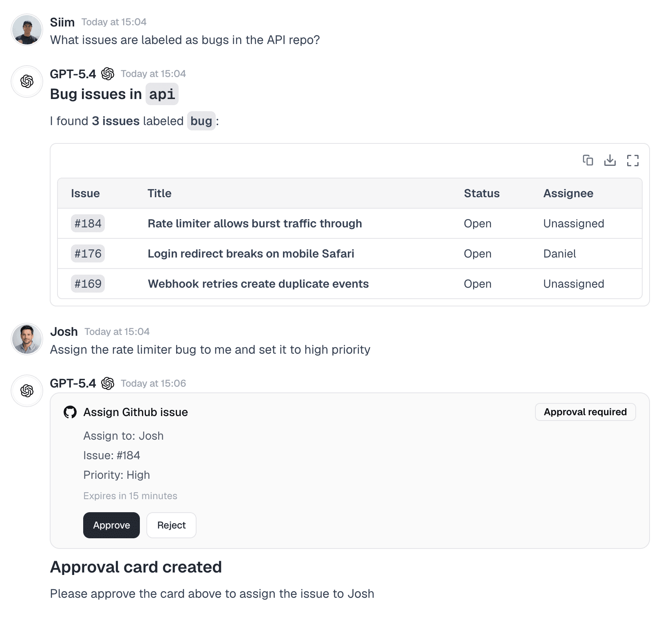Select GPT-5.4's avatar next to the approval card
This screenshot has width=672, height=621.
[27, 391]
